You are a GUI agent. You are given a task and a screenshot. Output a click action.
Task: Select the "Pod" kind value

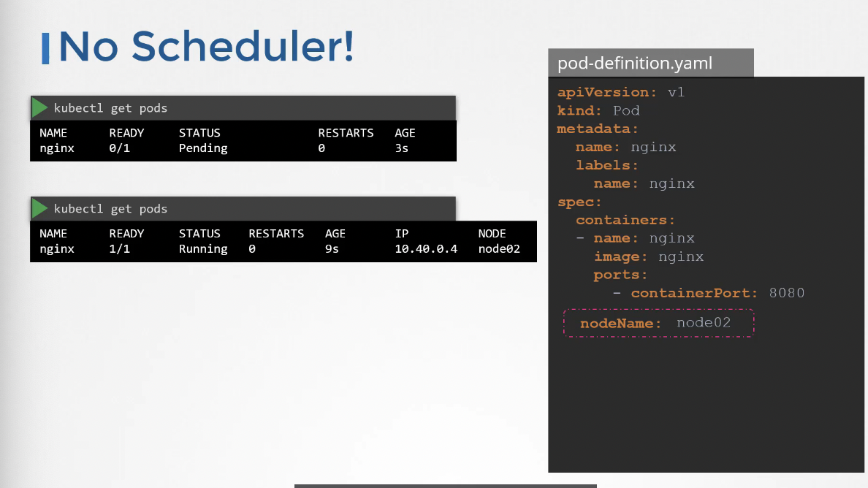tap(626, 110)
